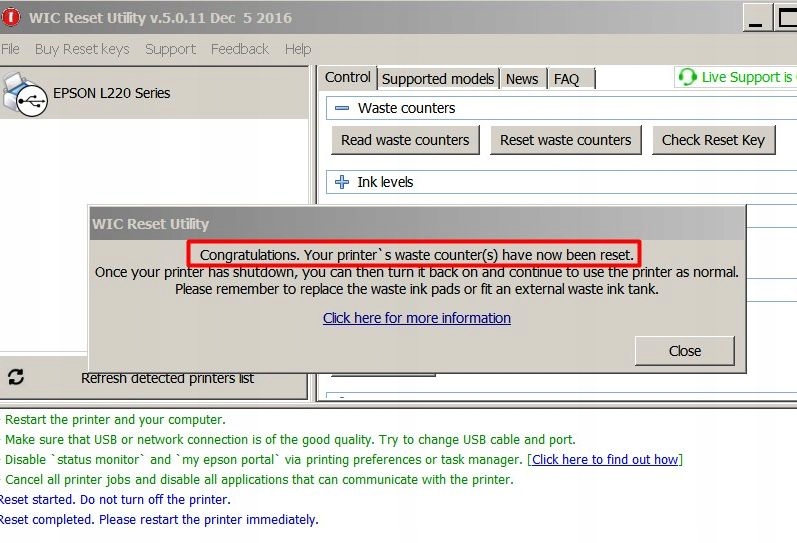The width and height of the screenshot is (797, 543).
Task: Open the Help menu
Action: coord(298,49)
